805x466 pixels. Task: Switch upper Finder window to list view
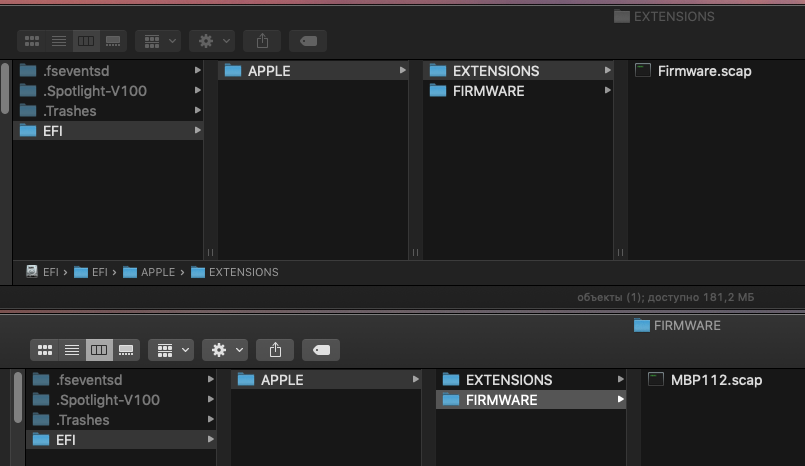[x=59, y=41]
